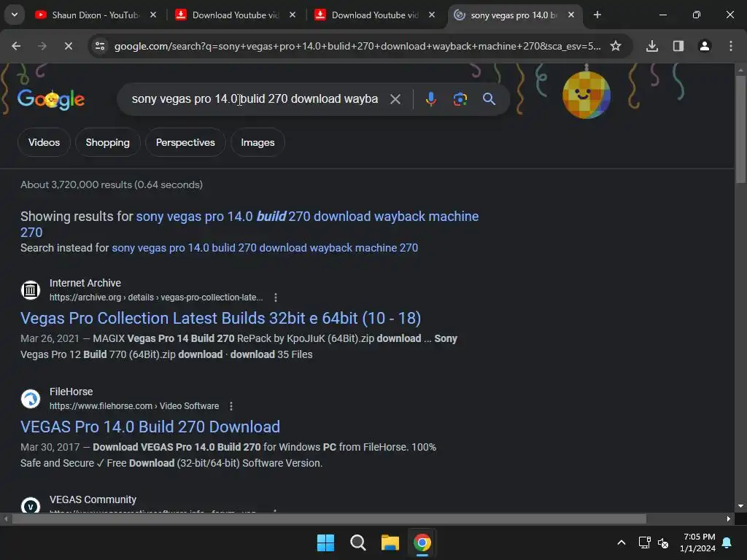The height and width of the screenshot is (560, 747).
Task: Toggle the Chrome side panel
Action: click(678, 46)
